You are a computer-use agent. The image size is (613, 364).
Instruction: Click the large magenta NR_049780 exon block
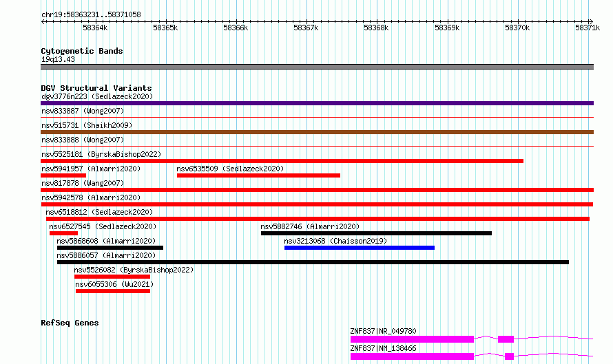tap(412, 339)
